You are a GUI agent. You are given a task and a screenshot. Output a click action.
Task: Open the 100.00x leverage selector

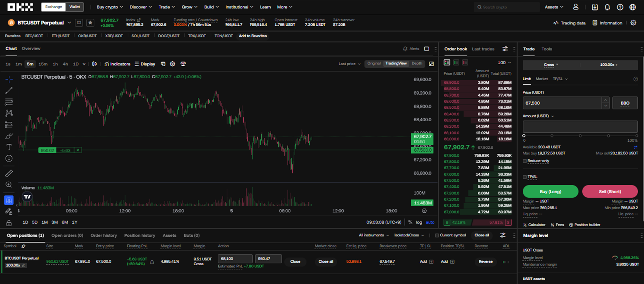point(609,65)
